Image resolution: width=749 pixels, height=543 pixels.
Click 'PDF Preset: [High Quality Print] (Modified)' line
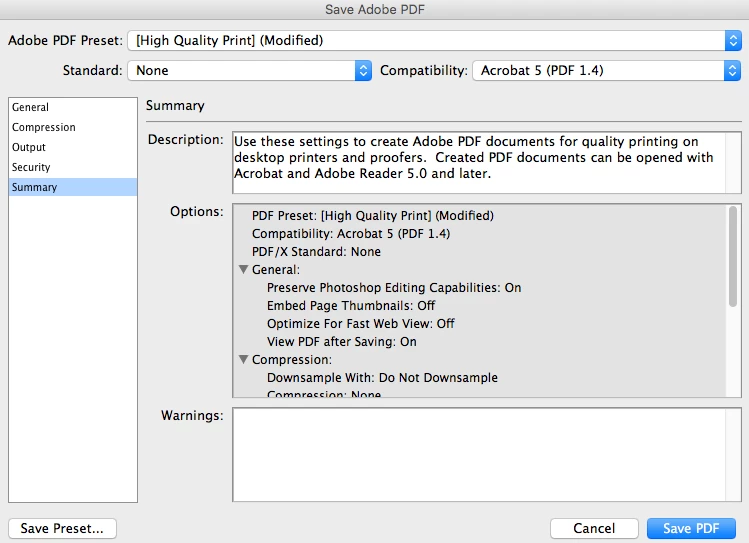(x=373, y=215)
